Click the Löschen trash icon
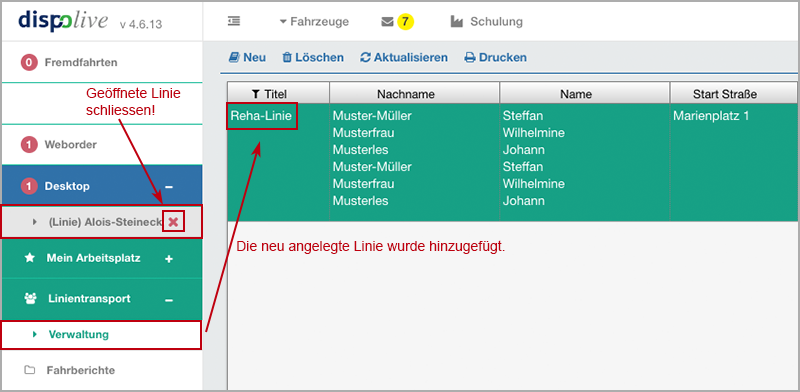The width and height of the screenshot is (800, 392). tap(287, 58)
